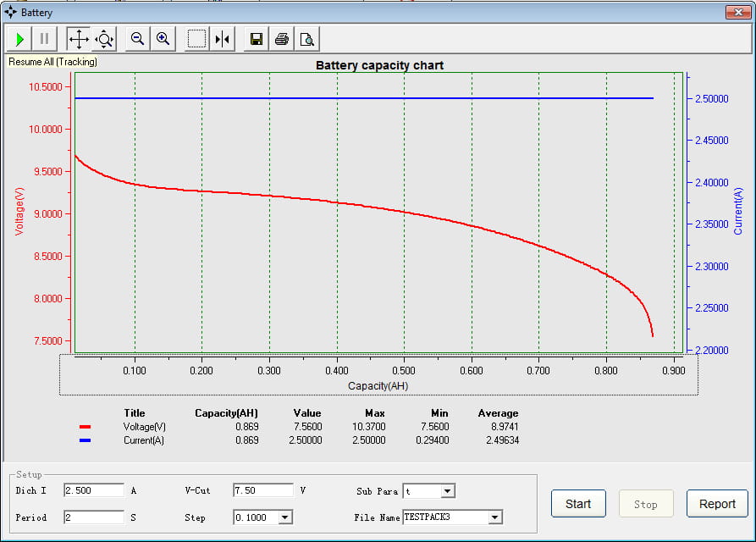This screenshot has width=756, height=542.
Task: Click the V-Cut voltage input field
Action: pyautogui.click(x=262, y=490)
